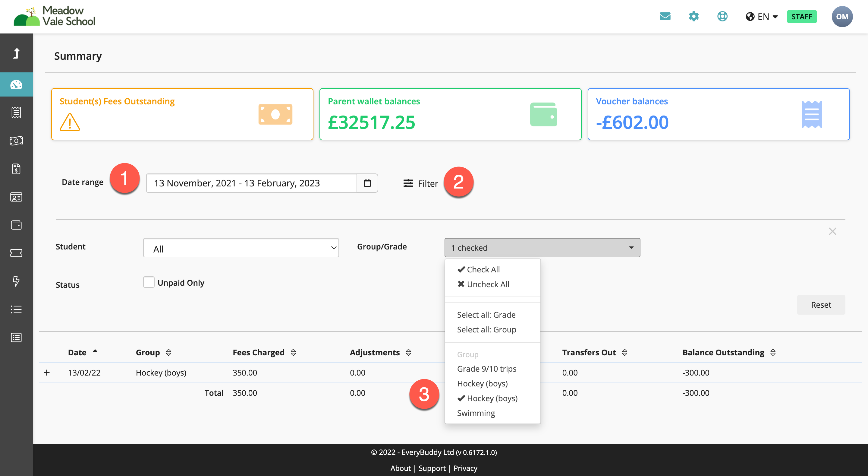Open the About footer link

tap(400, 468)
